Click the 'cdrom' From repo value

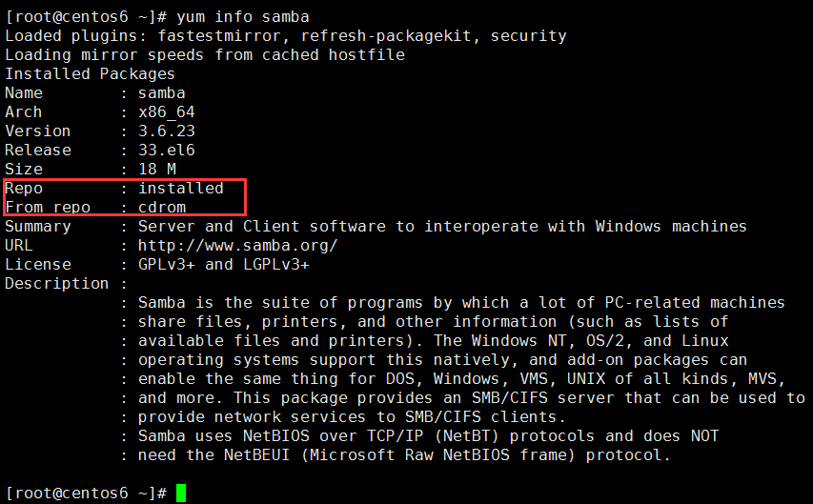tap(162, 207)
